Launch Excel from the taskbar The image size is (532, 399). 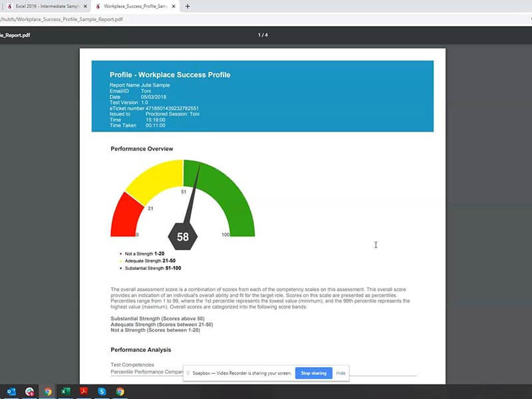pos(65,391)
